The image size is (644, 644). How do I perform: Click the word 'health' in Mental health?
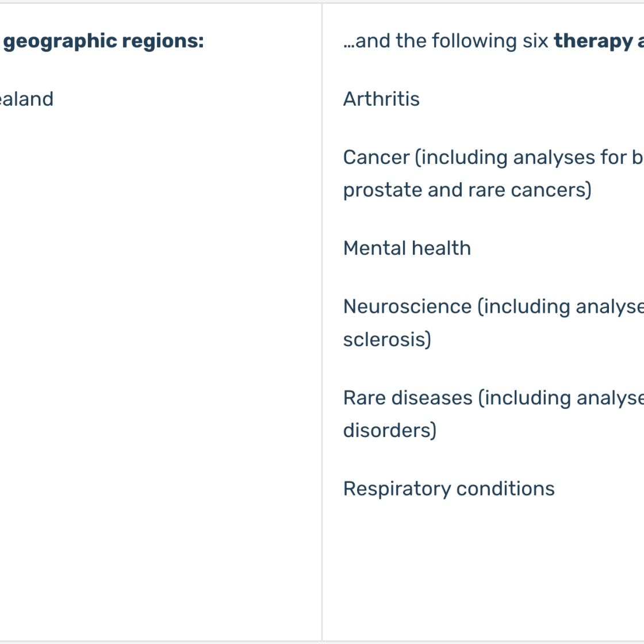[x=441, y=248]
